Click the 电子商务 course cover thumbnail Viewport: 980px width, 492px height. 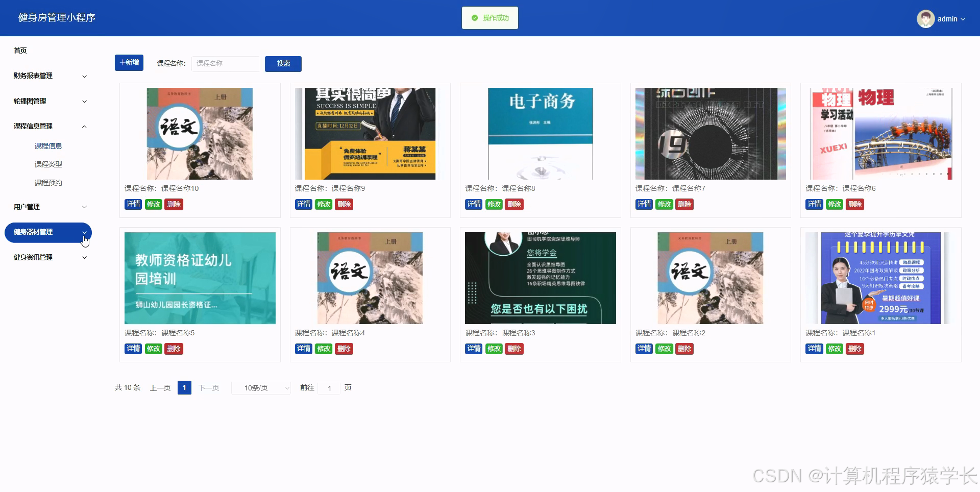[540, 133]
